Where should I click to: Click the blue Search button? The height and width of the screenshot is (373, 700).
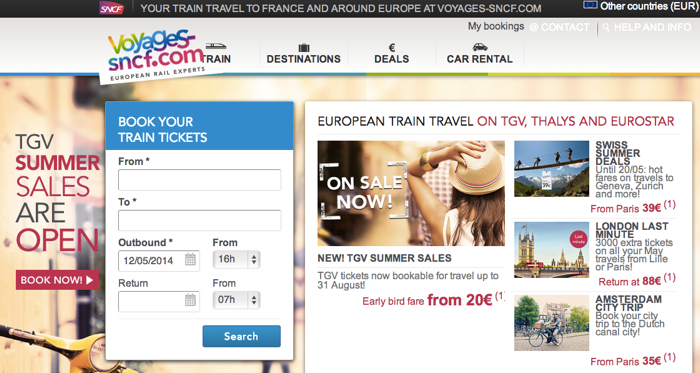pos(242,336)
